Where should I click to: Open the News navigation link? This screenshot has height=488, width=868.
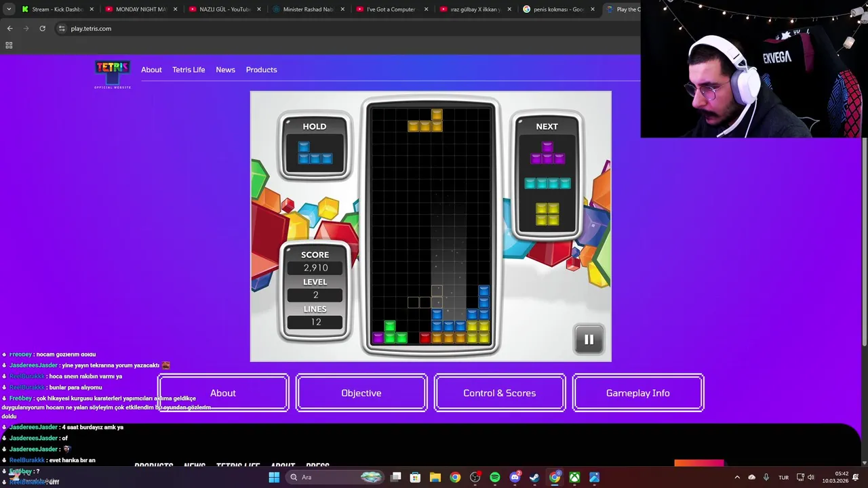coord(225,70)
